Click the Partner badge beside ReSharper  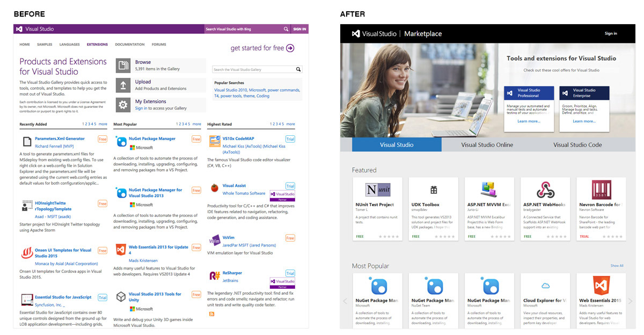(282, 282)
